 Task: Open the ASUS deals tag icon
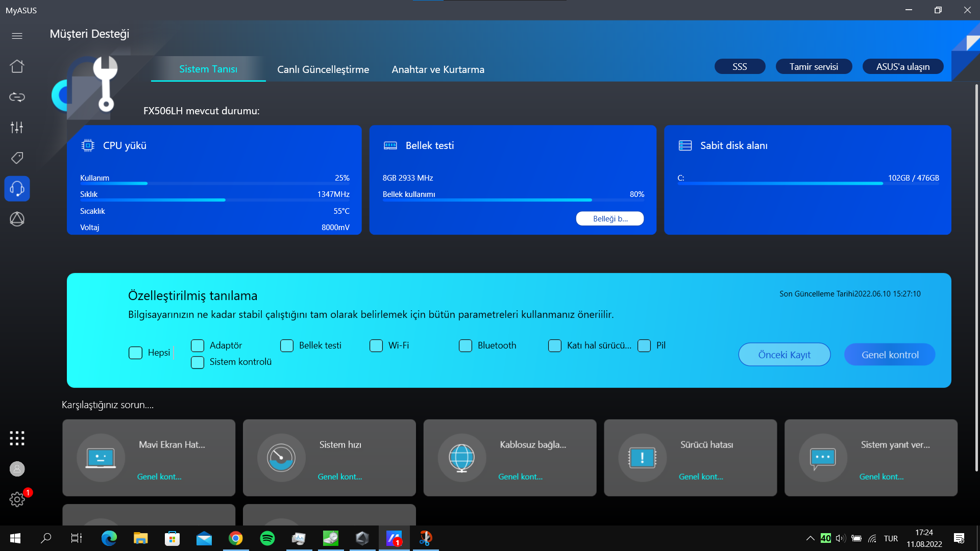pos(17,158)
